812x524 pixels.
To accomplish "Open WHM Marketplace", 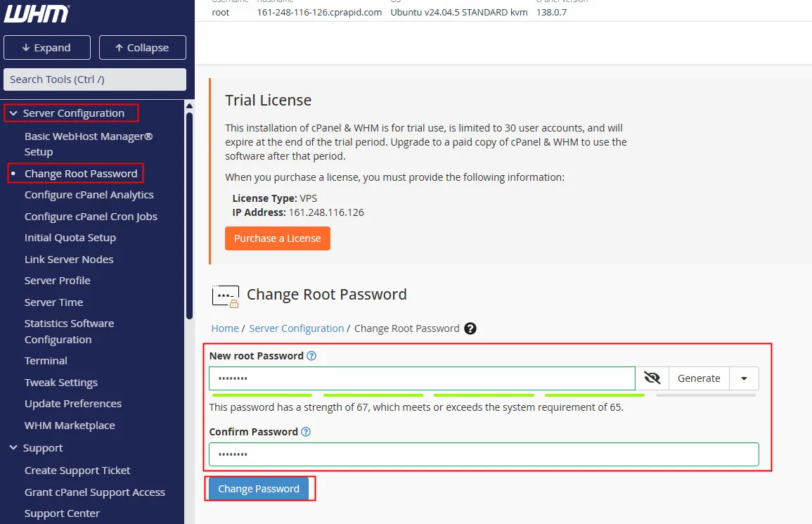I will click(x=70, y=426).
